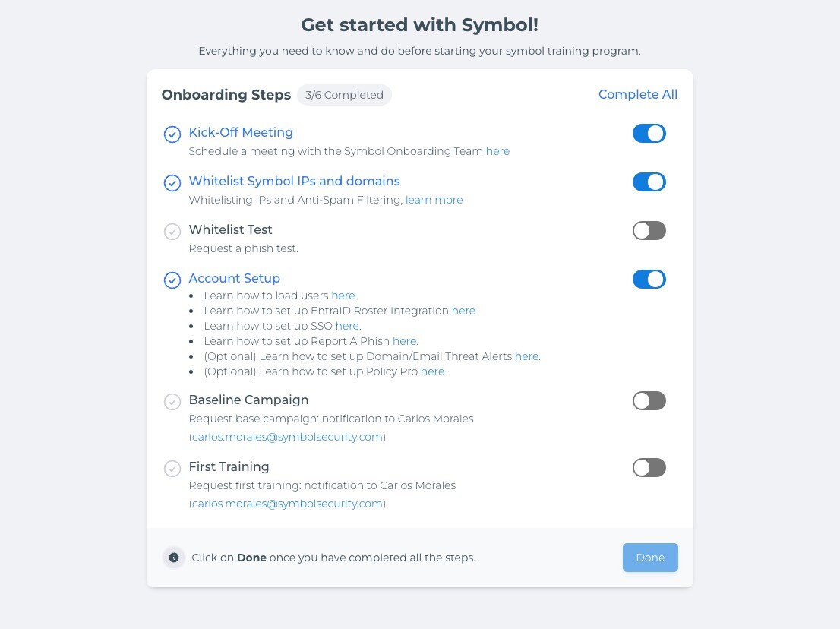Click the Whitelist Symbol IPs checkmark icon
The height and width of the screenshot is (629, 840).
point(172,183)
